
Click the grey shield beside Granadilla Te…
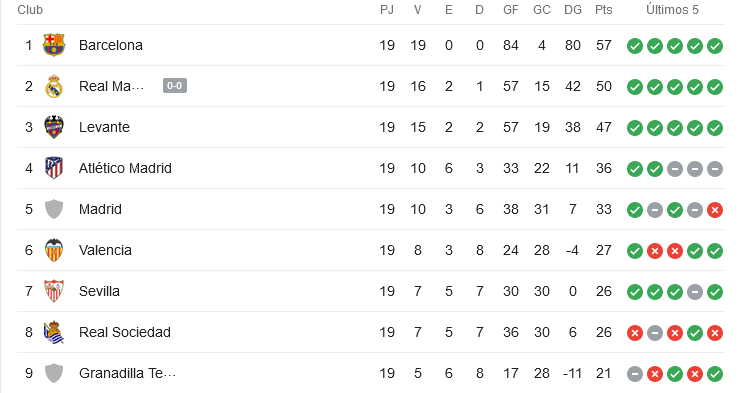(x=54, y=373)
